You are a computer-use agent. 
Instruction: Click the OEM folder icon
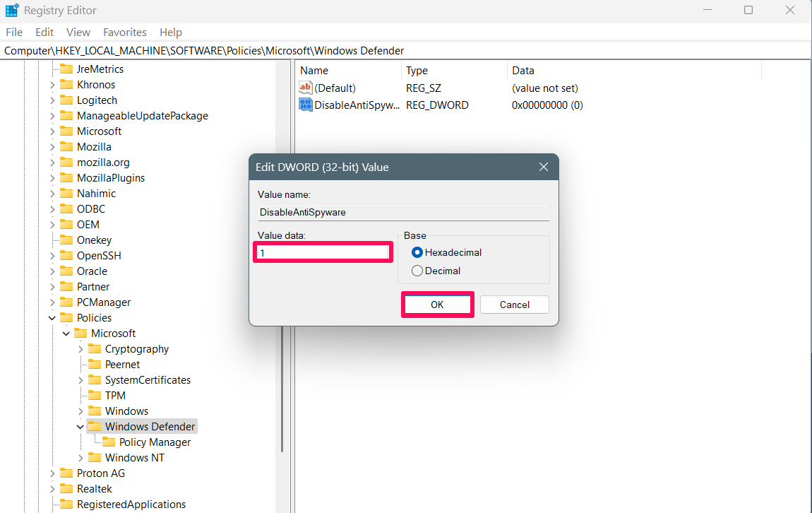click(x=66, y=225)
